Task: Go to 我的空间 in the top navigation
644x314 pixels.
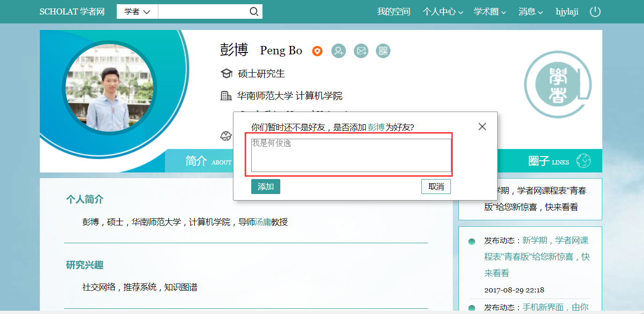Action: tap(393, 12)
